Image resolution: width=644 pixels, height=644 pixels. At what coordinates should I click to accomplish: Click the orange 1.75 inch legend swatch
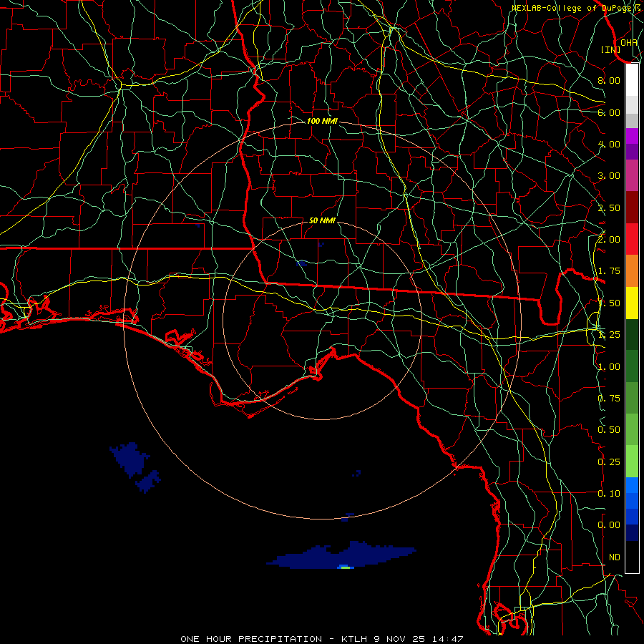tap(632, 270)
